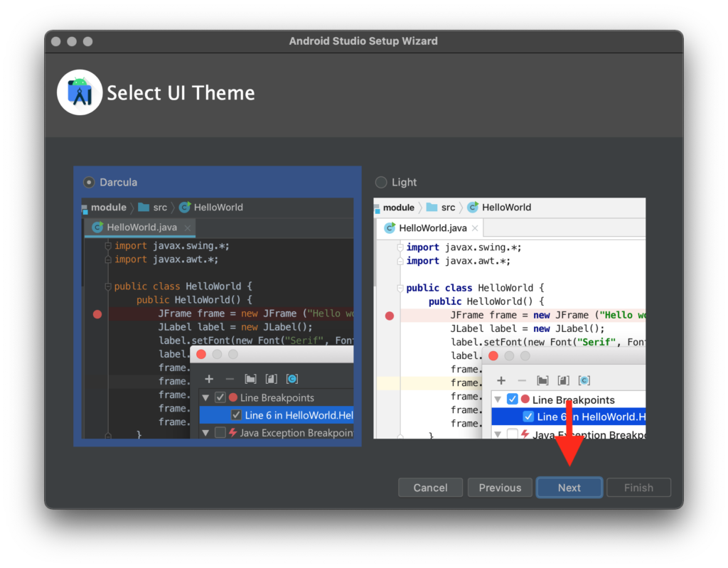Go back with the Previous button
This screenshot has height=568, width=728.
point(500,488)
